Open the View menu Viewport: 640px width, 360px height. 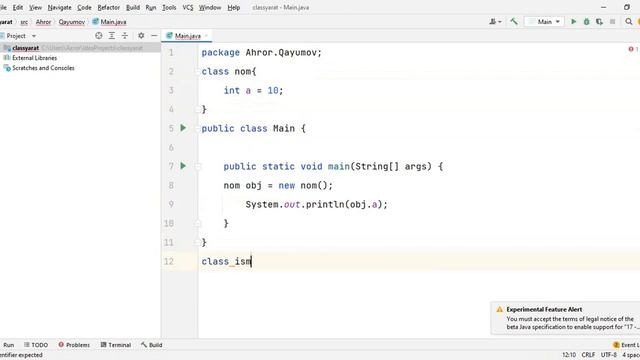point(35,7)
